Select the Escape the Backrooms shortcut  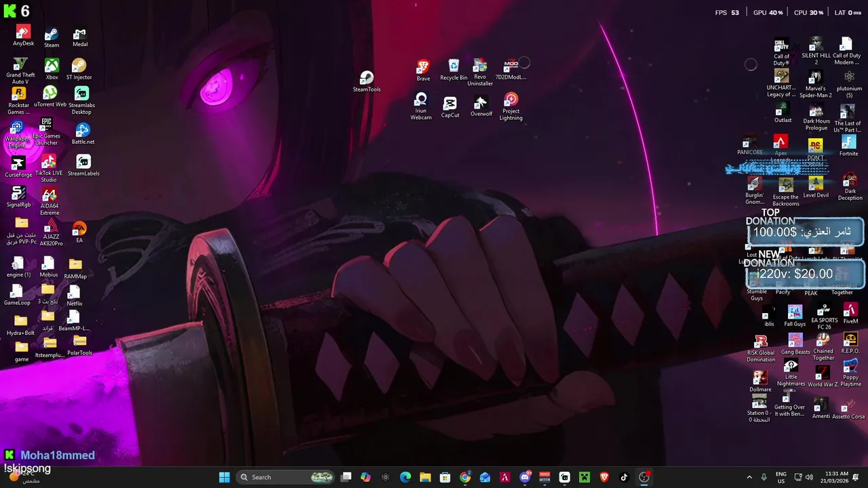click(x=785, y=192)
